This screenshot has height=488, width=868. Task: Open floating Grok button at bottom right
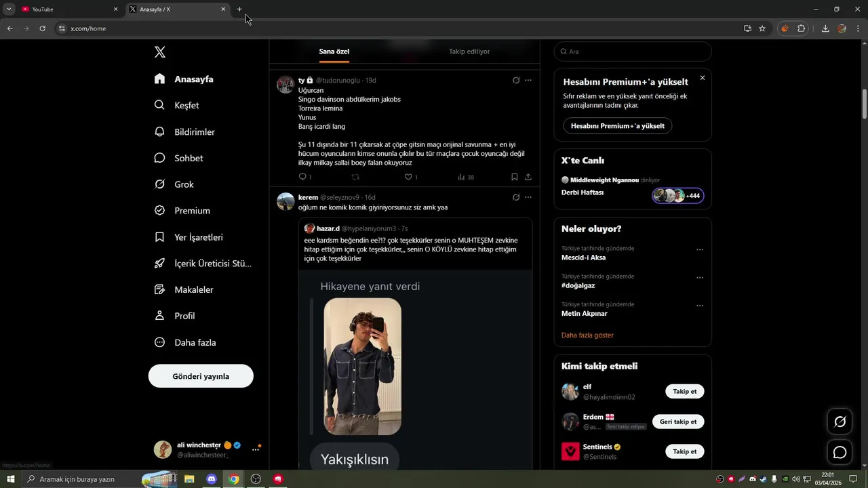840,422
